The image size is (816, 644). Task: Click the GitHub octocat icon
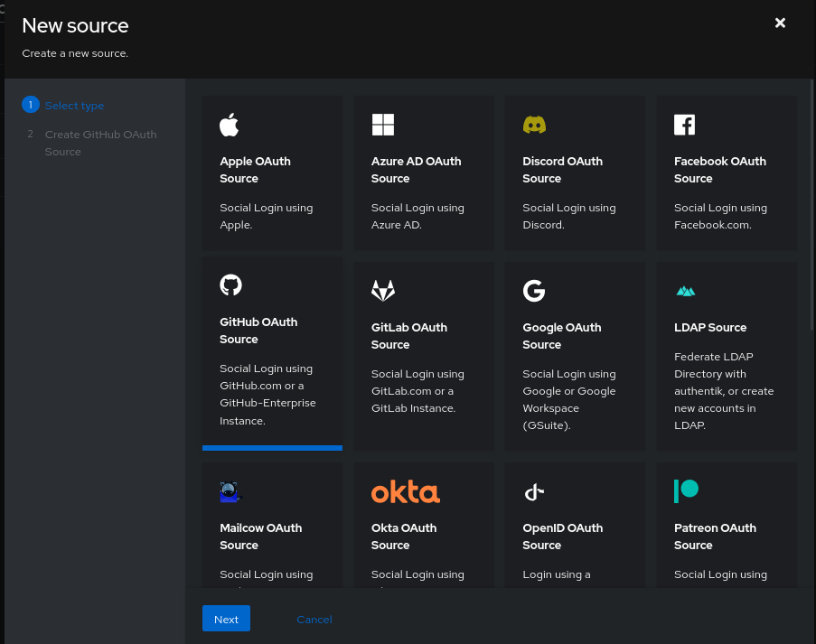[x=230, y=285]
